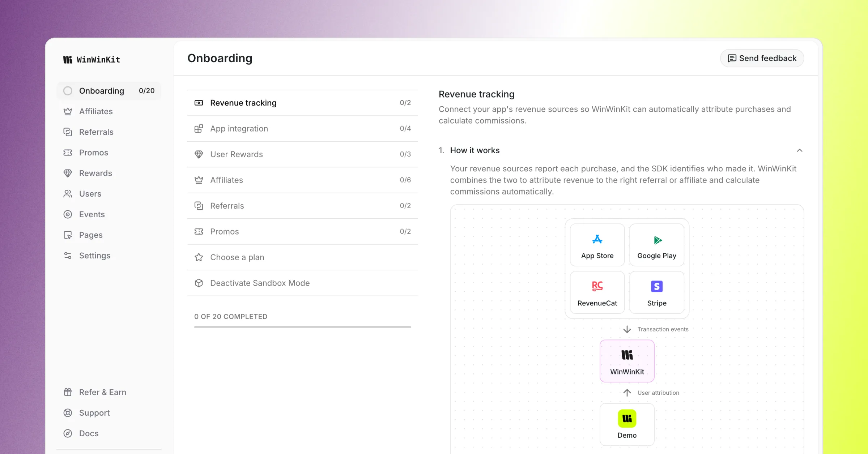Click the WinWinKit logo icon in sidebar

click(68, 60)
